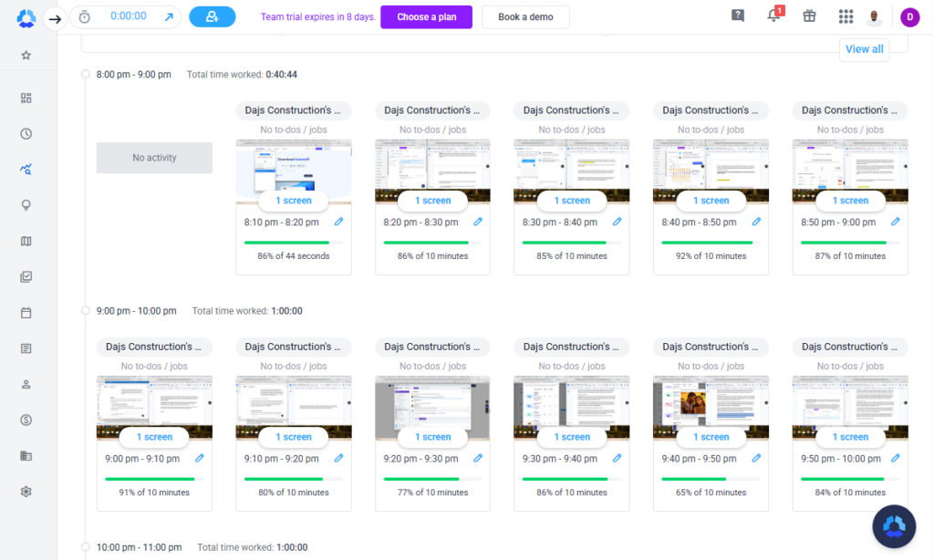Open Locations map icon in sidebar

pyautogui.click(x=26, y=241)
